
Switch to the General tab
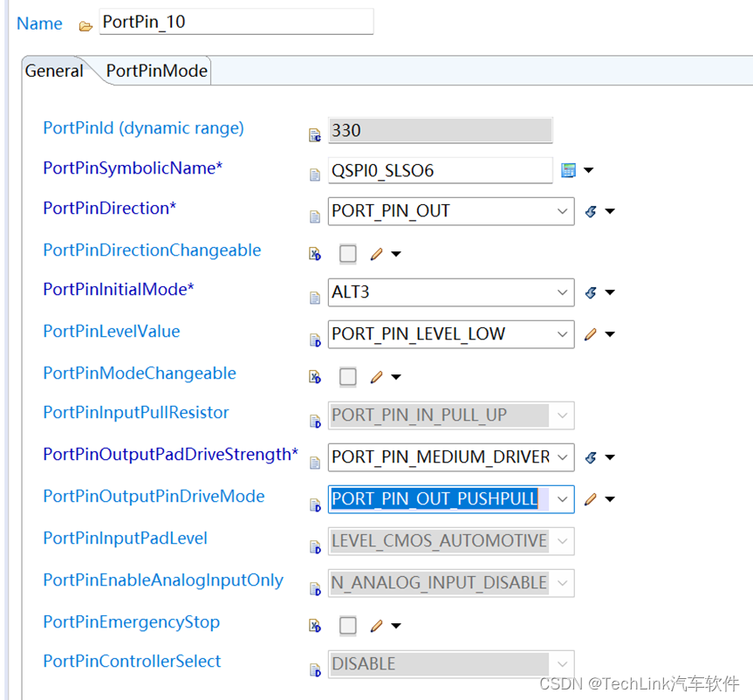click(x=54, y=71)
